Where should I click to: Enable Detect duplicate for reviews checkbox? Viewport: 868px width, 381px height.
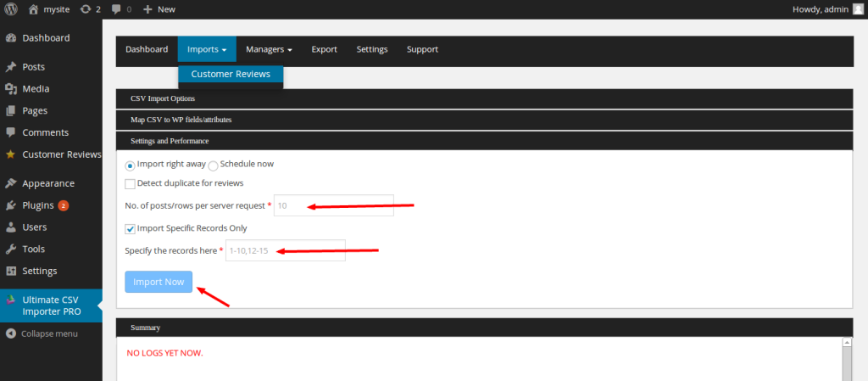(x=130, y=184)
